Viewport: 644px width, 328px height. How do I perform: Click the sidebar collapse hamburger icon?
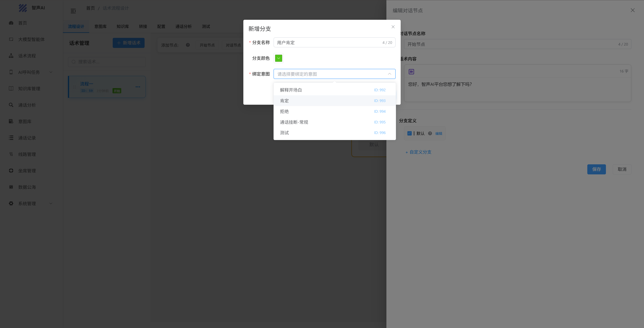click(73, 11)
